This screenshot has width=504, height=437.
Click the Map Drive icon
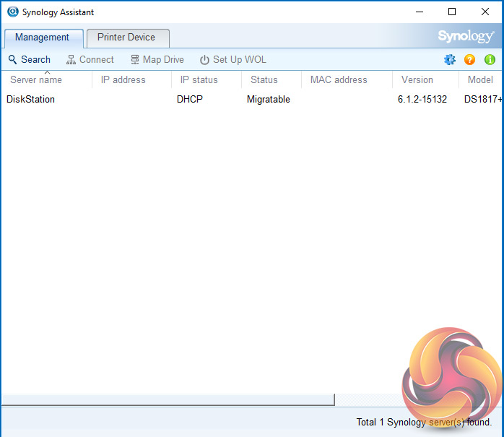(135, 59)
